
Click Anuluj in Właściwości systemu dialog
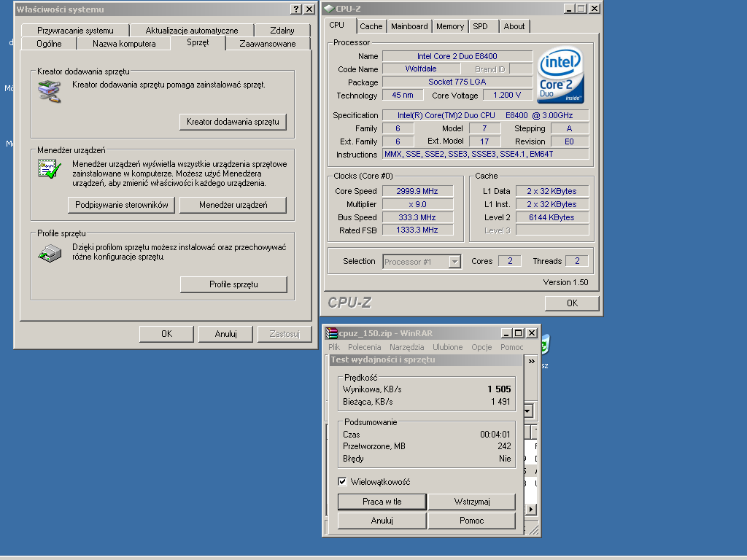(226, 334)
